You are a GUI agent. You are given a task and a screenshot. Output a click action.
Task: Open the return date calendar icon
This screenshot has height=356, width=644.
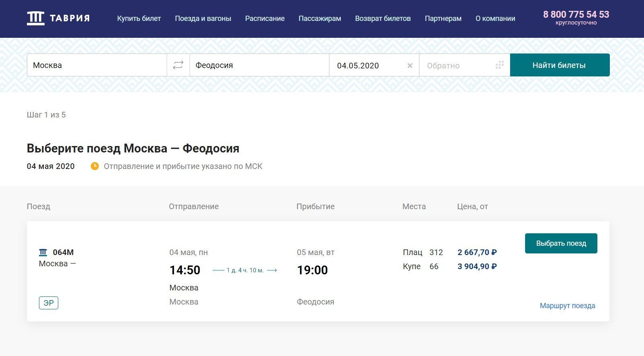click(x=499, y=65)
